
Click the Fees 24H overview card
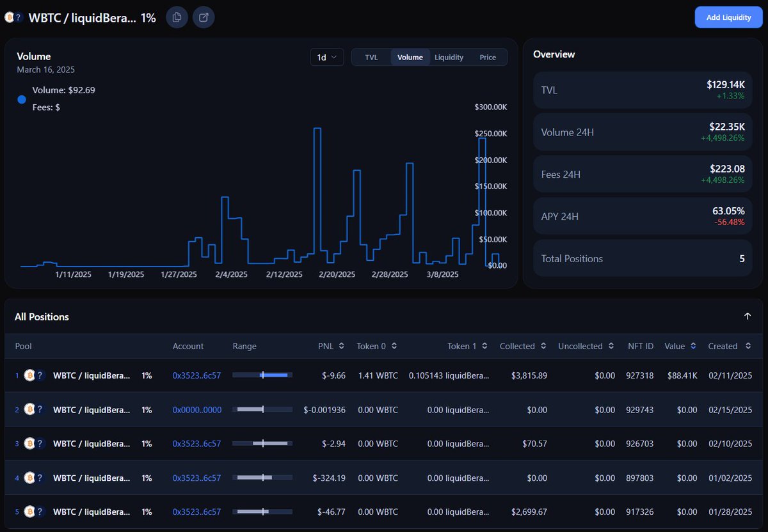(x=643, y=174)
